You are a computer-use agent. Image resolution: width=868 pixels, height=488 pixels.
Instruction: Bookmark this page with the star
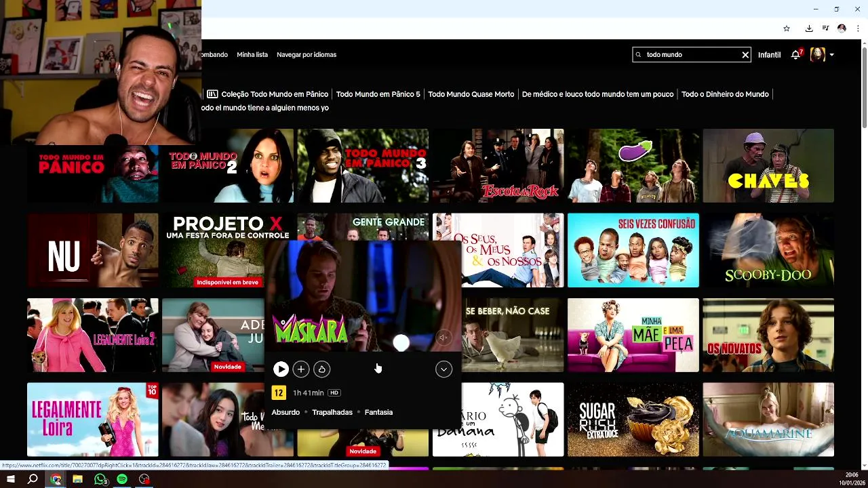coord(787,28)
